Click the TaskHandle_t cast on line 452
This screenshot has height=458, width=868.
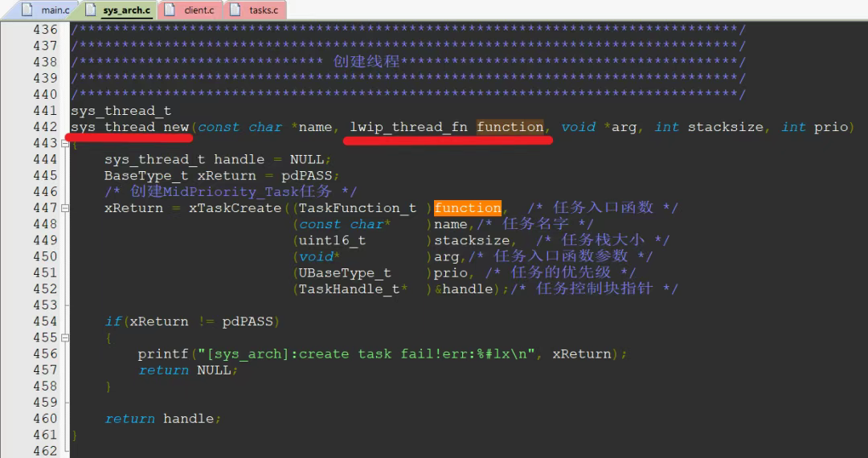click(x=349, y=289)
